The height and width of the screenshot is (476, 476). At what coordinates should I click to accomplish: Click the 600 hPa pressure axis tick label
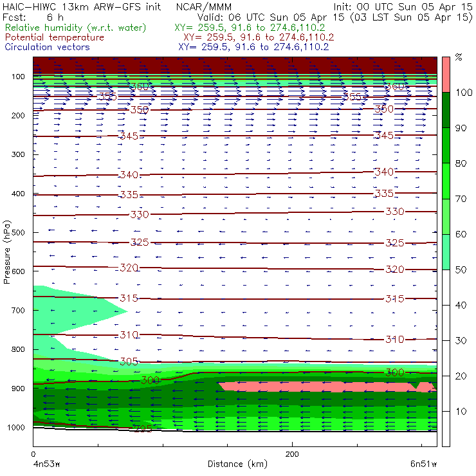(18, 271)
